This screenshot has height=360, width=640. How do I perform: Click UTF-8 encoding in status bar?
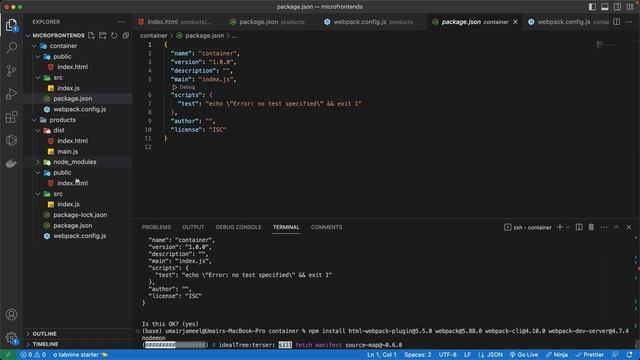[x=447, y=355]
